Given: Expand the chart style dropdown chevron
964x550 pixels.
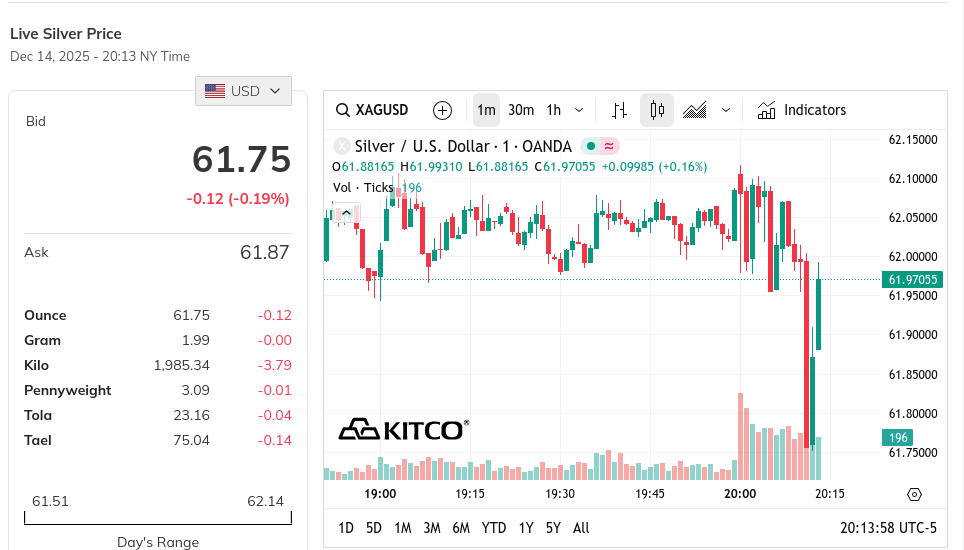Looking at the screenshot, I should 726,111.
